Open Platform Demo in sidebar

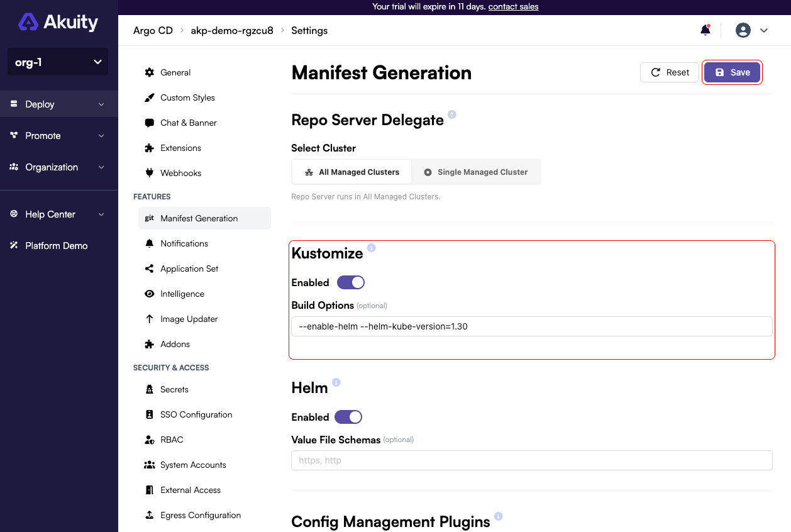(59, 246)
